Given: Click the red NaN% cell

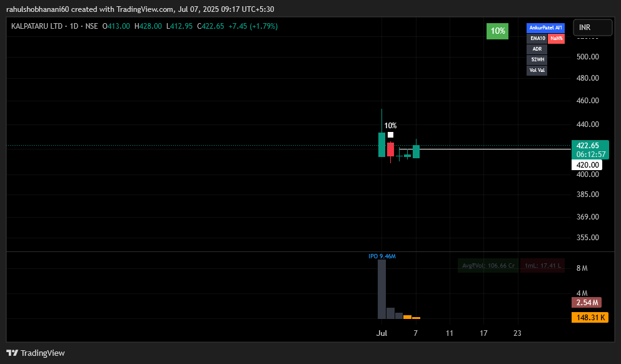Looking at the screenshot, I should [556, 38].
